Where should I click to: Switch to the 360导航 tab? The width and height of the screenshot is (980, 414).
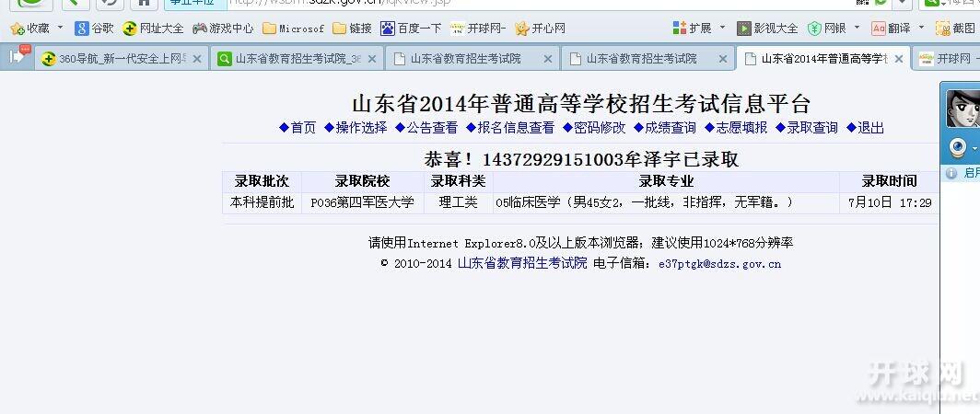113,59
